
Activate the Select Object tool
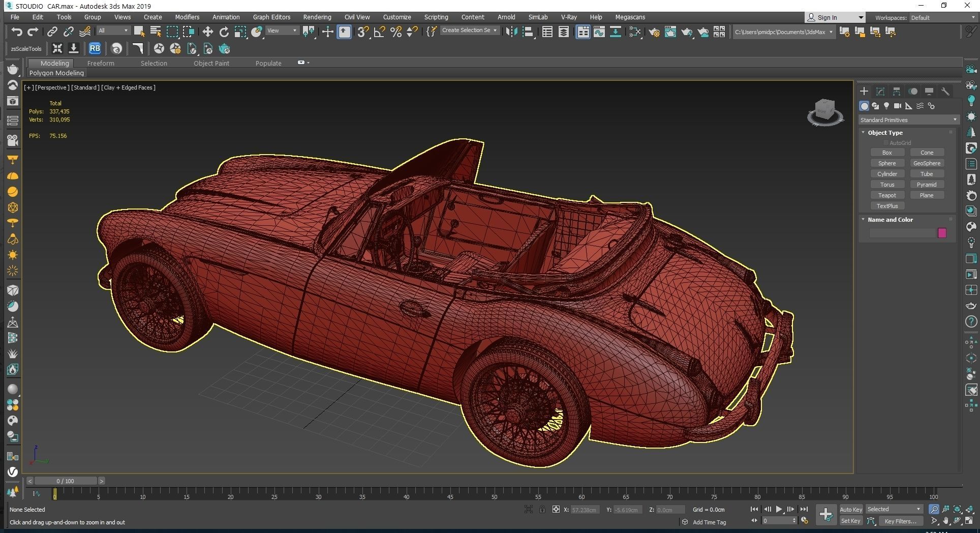tap(139, 32)
